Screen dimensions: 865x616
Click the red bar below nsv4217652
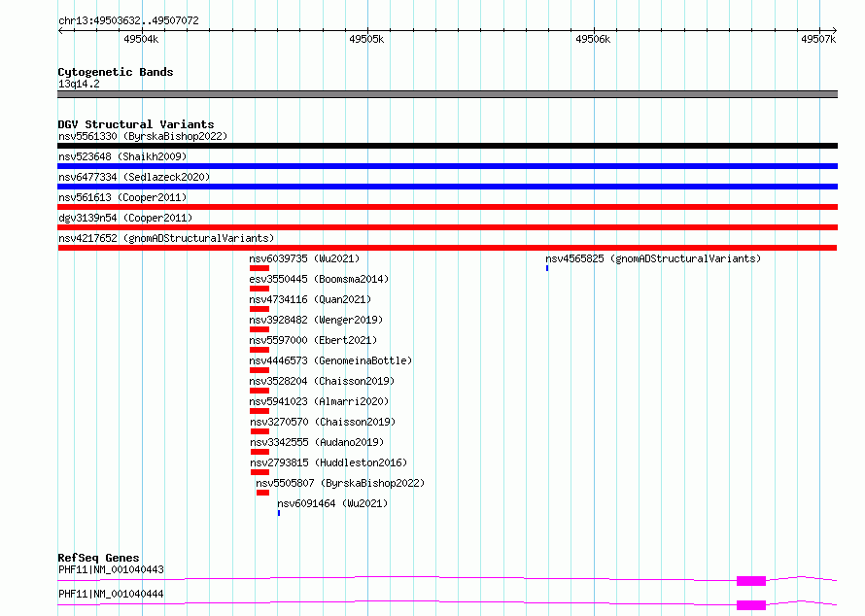(447, 248)
